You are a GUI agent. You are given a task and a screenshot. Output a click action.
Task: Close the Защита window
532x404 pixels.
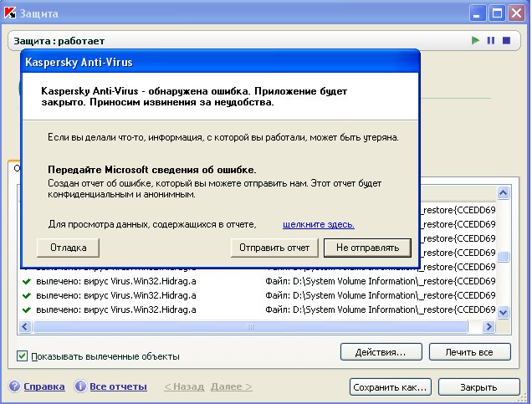click(517, 13)
